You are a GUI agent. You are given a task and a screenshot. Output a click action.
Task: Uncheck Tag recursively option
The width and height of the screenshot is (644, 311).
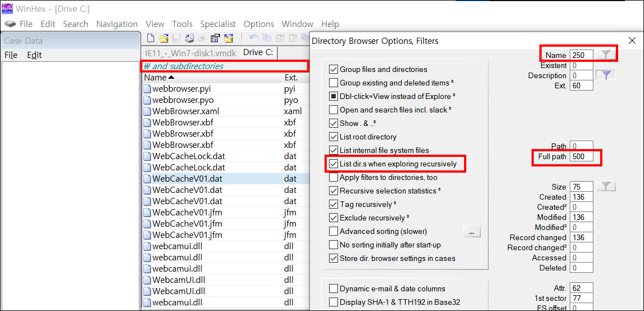pyautogui.click(x=333, y=204)
